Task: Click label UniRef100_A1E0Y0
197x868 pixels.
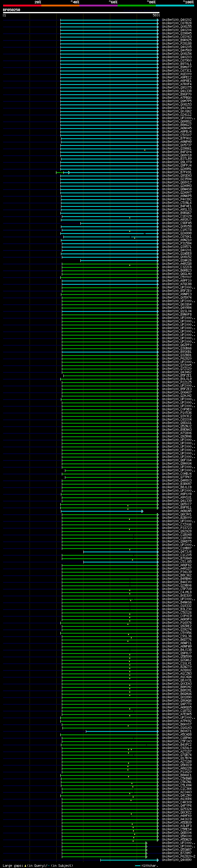Action: (176, 74)
